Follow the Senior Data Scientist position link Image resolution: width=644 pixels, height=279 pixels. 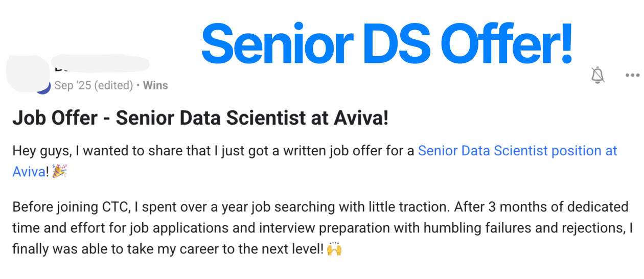517,151
